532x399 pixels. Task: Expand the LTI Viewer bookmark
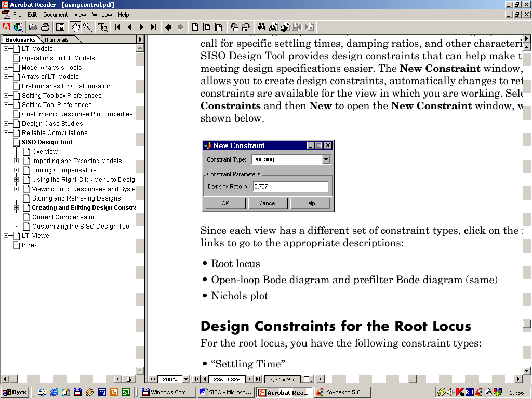click(6, 236)
